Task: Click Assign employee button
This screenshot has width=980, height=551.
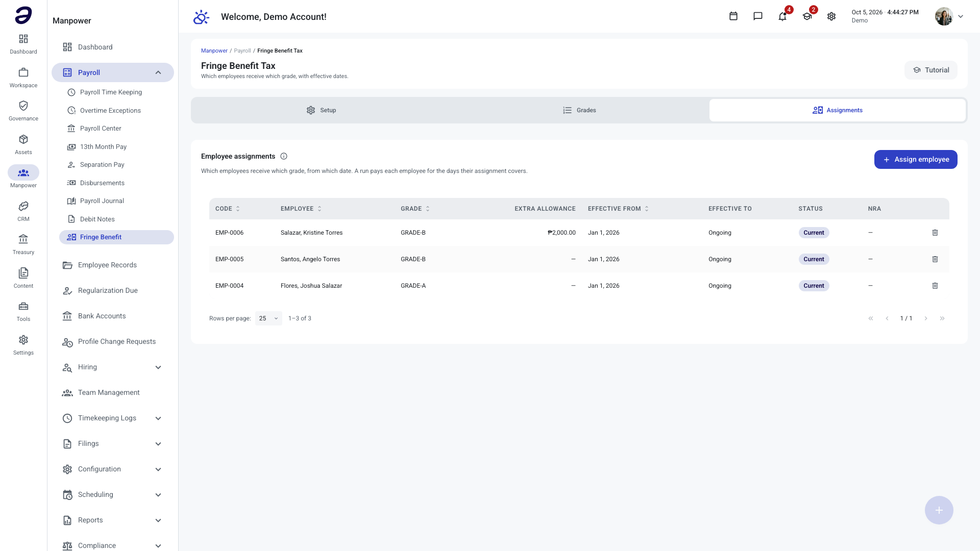Action: tap(916, 159)
